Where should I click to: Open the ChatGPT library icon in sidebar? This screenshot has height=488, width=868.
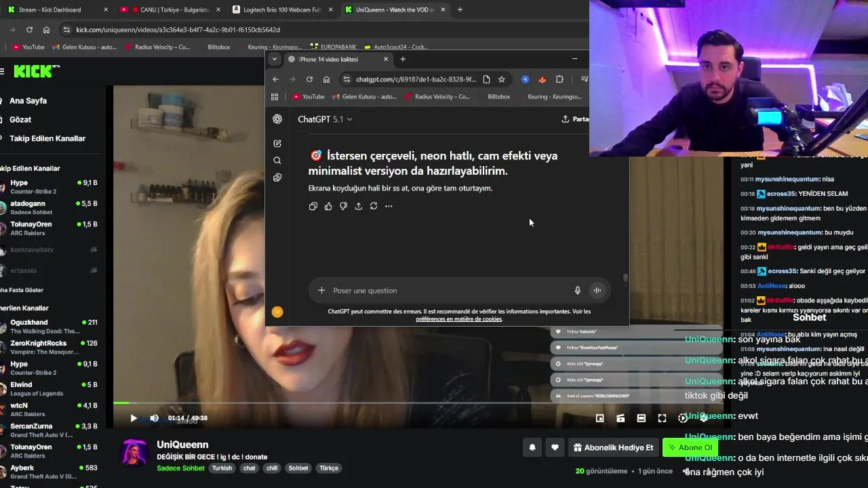[x=277, y=178]
